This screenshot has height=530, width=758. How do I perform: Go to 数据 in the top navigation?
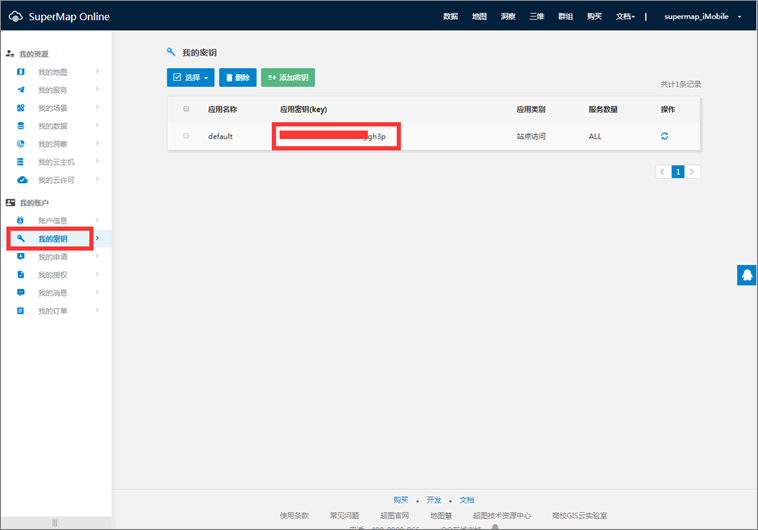(x=450, y=17)
